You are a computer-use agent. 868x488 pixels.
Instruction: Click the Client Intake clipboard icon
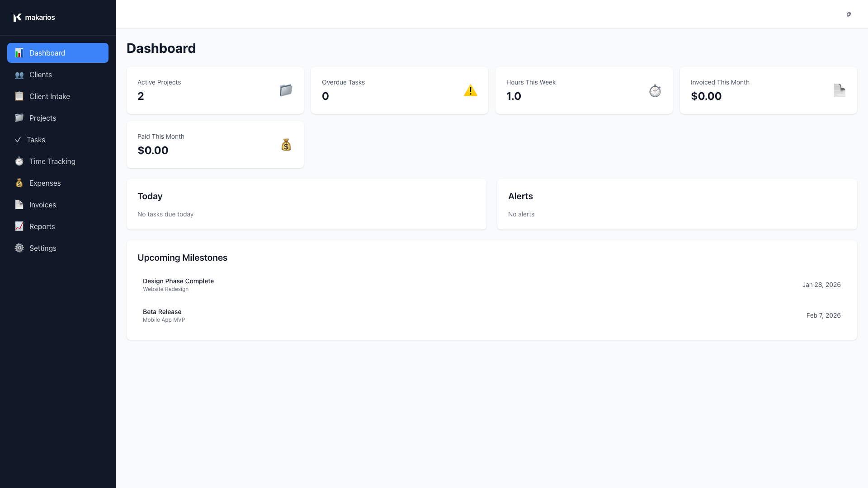coord(19,96)
